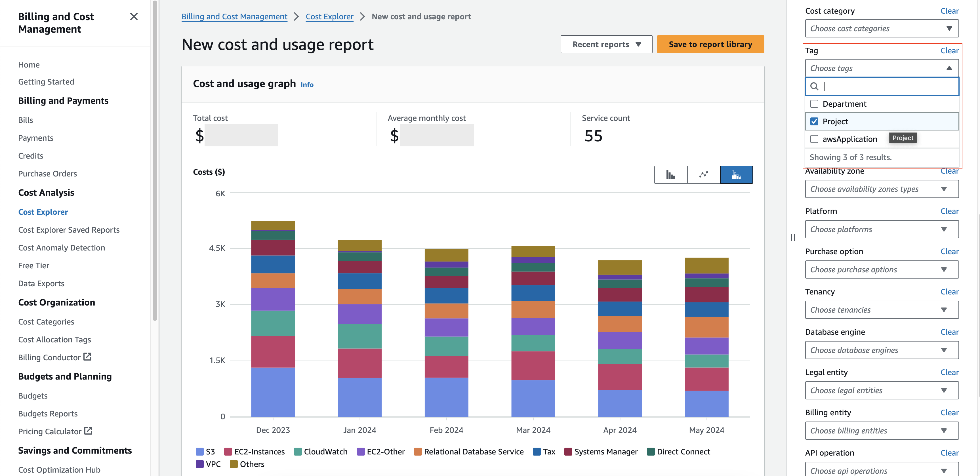The height and width of the screenshot is (476, 980).
Task: Click the S3 legend color swatch
Action: (199, 452)
